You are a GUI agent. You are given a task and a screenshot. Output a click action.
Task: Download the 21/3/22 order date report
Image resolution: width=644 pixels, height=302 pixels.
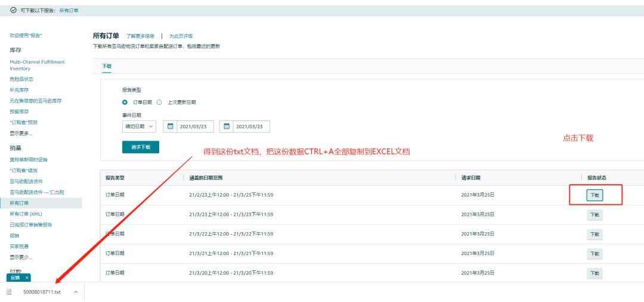595,234
